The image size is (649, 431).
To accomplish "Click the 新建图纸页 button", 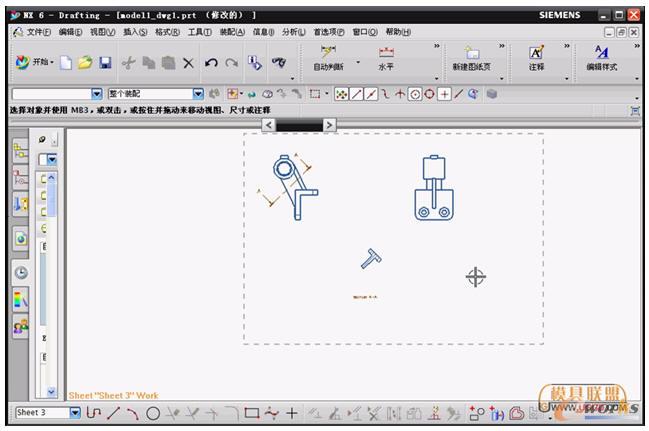I will pyautogui.click(x=471, y=60).
